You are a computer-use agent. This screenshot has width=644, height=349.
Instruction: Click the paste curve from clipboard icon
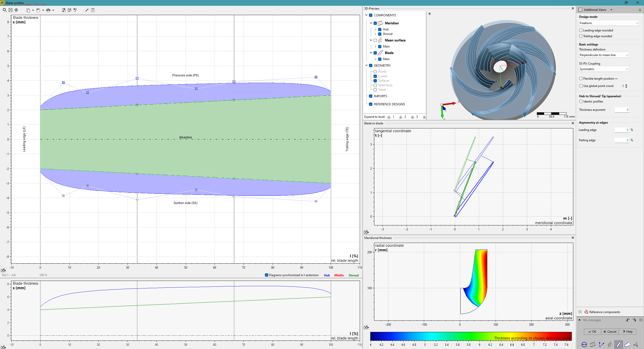[64, 10]
